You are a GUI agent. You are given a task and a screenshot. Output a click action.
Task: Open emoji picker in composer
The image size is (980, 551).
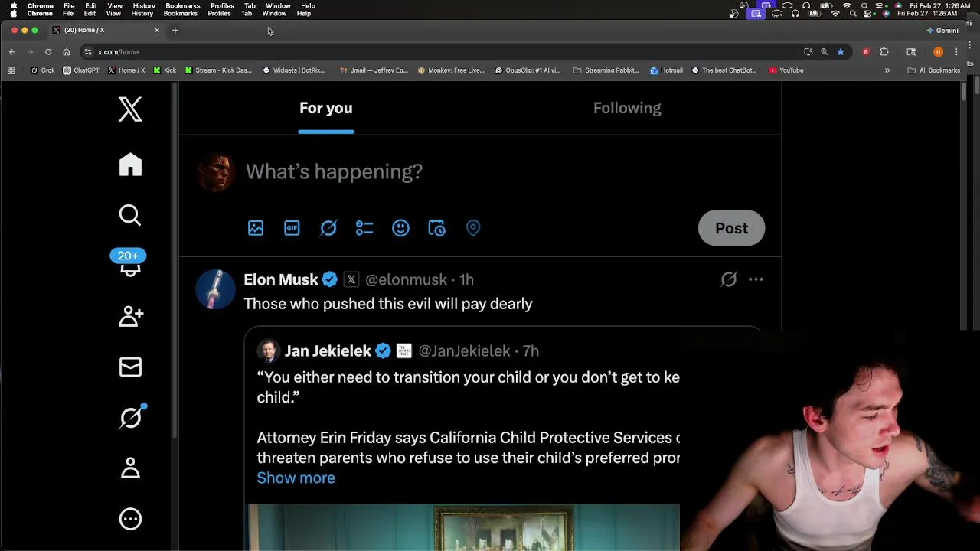400,228
